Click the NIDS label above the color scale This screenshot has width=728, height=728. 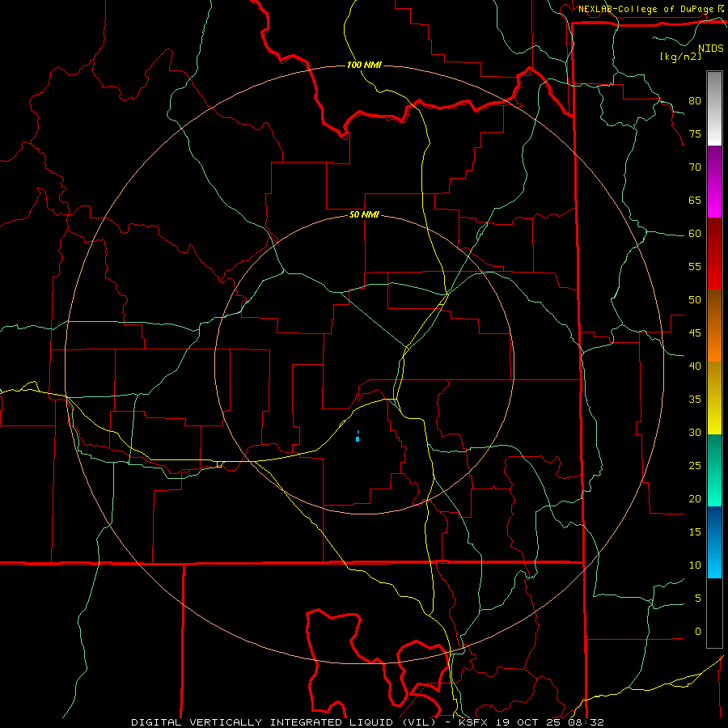point(710,49)
